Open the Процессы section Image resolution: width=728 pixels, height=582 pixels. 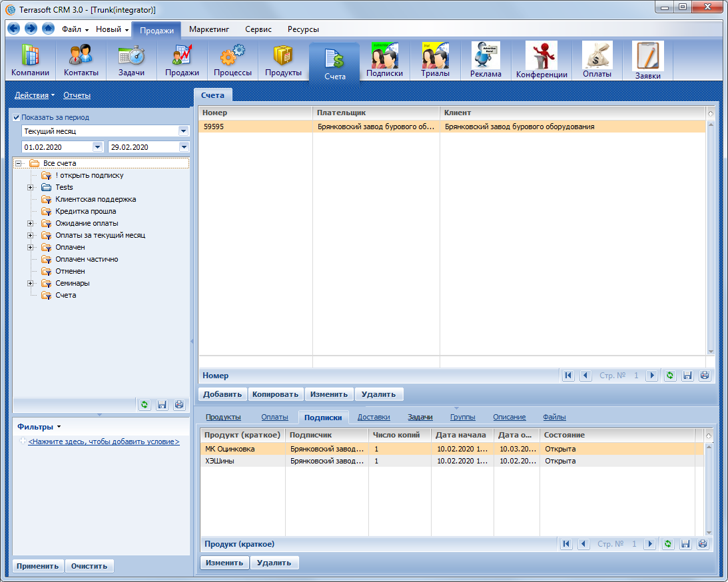click(x=232, y=61)
